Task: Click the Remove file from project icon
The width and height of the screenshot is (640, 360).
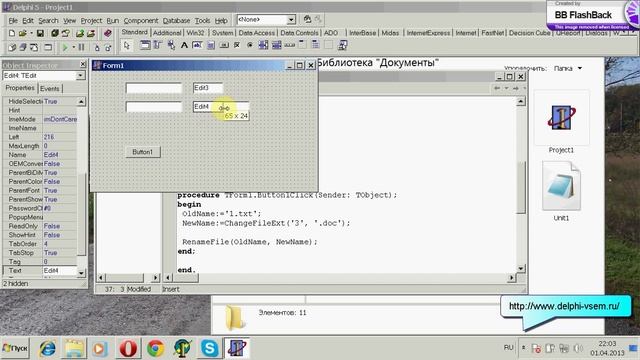Action: pyautogui.click(x=91, y=33)
